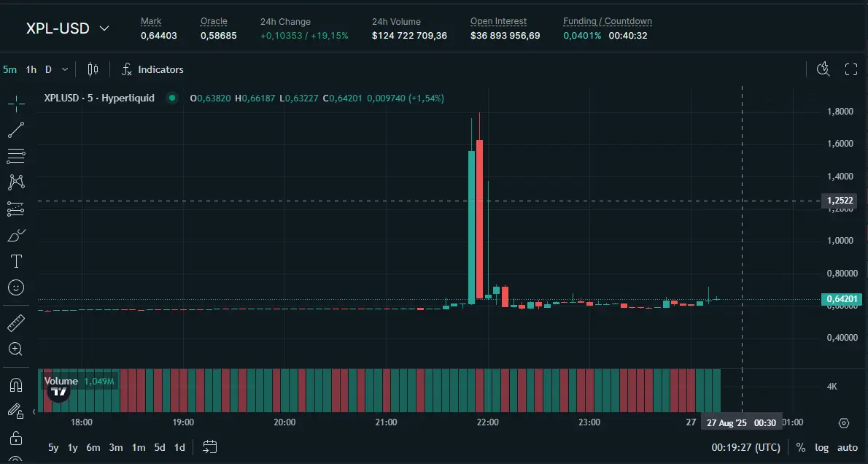
Task: Click the 24h Volume value $124 722 709,36
Action: [x=409, y=36]
